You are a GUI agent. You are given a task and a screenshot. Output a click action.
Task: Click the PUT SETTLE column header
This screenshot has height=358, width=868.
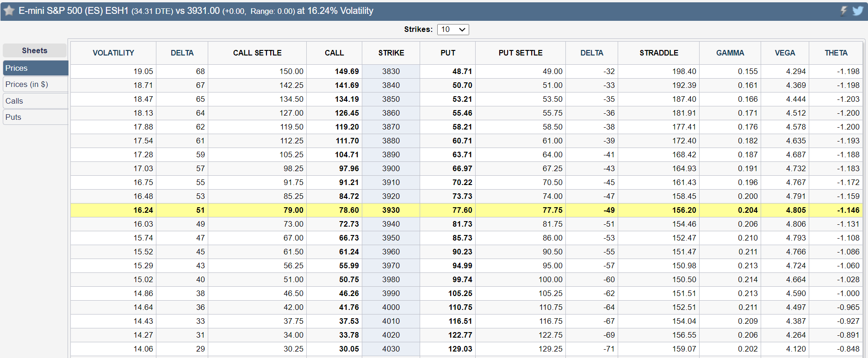pyautogui.click(x=521, y=53)
